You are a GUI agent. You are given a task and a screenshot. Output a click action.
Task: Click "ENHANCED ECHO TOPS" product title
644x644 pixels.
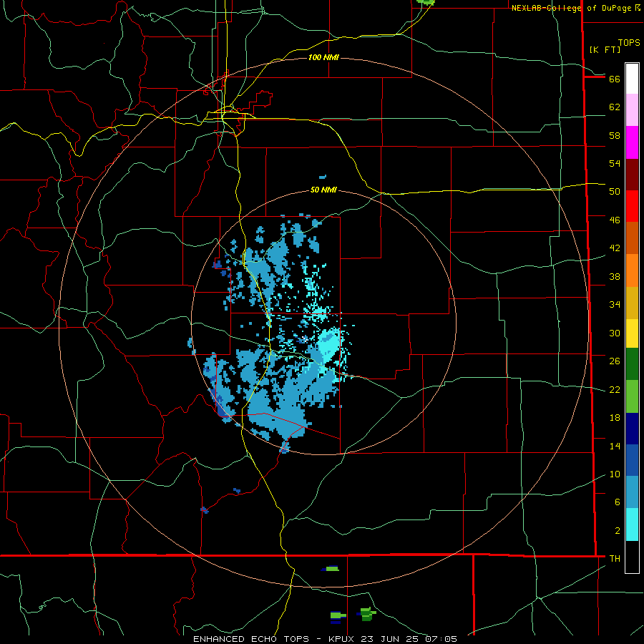(x=251, y=639)
